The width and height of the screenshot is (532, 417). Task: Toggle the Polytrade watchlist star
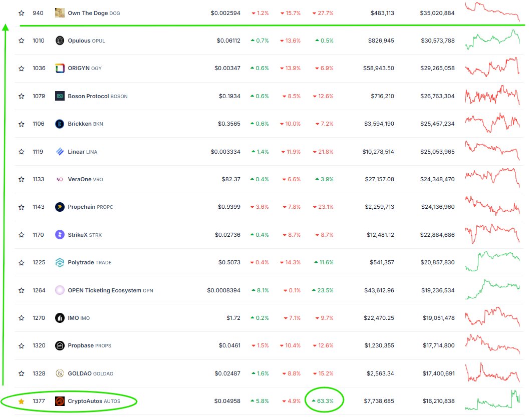pyautogui.click(x=22, y=262)
